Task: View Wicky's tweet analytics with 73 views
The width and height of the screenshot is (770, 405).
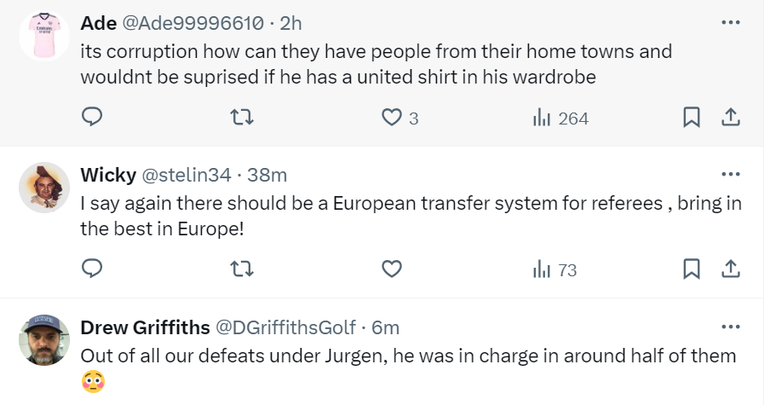Action: (555, 269)
